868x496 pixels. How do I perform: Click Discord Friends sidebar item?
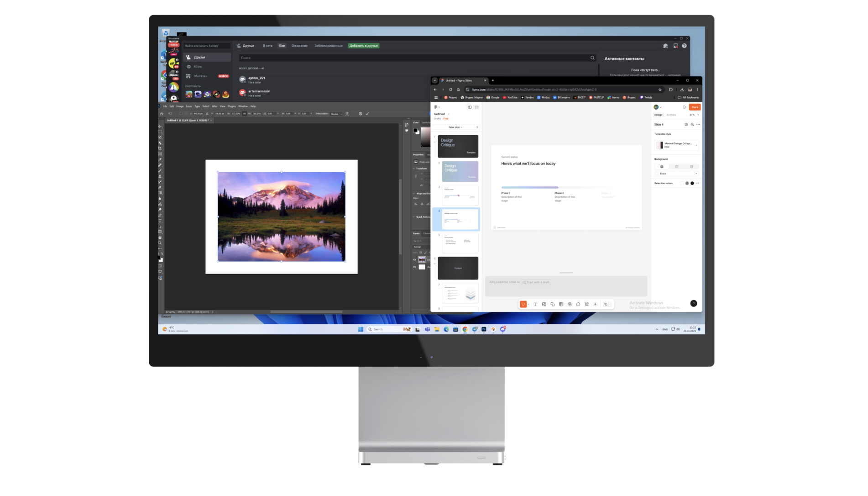(x=207, y=57)
